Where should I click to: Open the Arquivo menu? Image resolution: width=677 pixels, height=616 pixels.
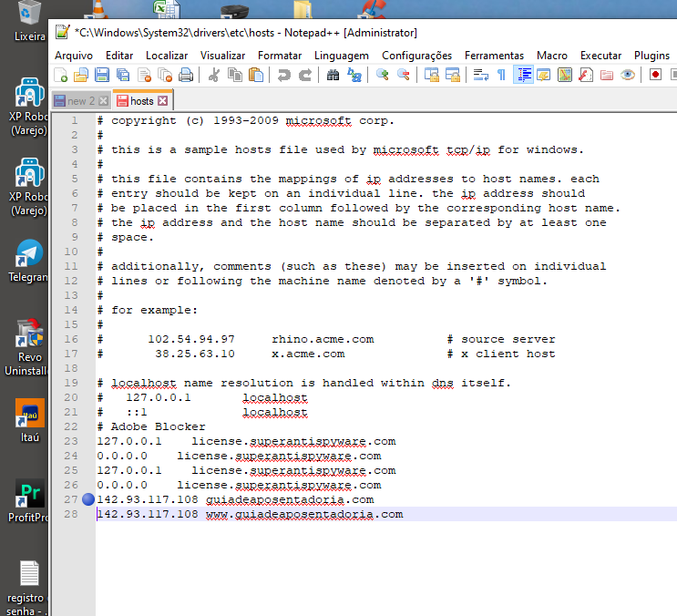pyautogui.click(x=74, y=56)
